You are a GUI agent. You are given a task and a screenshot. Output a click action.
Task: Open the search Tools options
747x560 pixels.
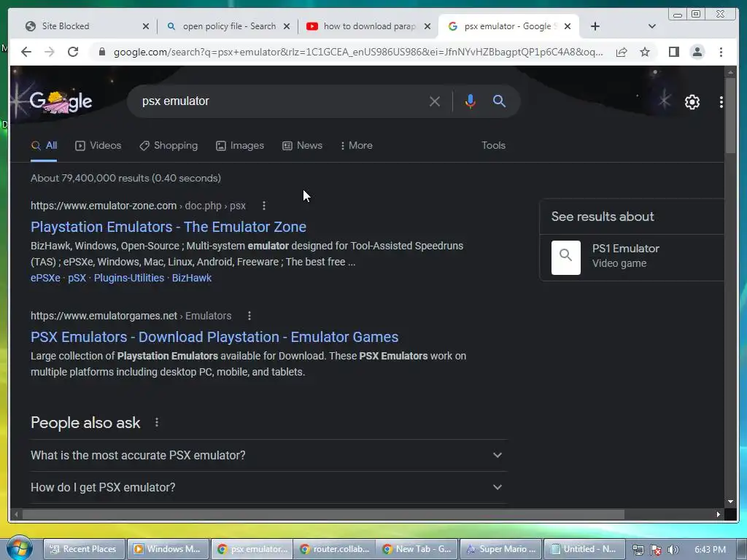(493, 145)
